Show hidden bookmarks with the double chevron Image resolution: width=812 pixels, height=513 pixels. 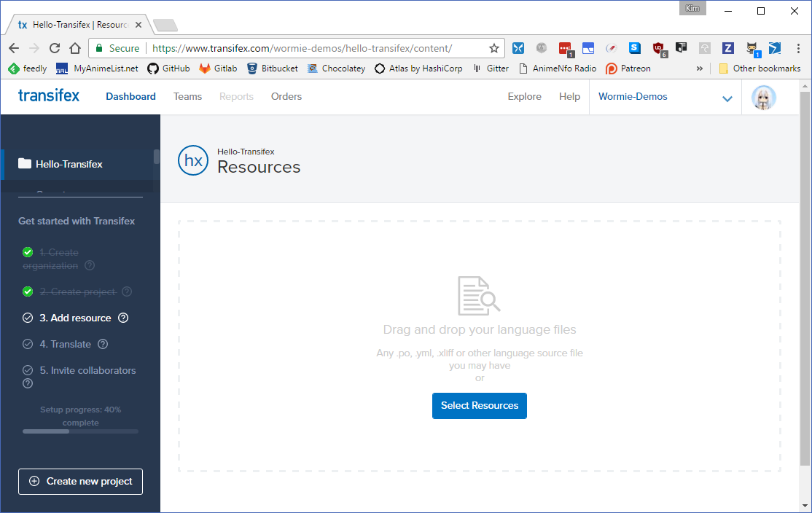[x=699, y=68]
